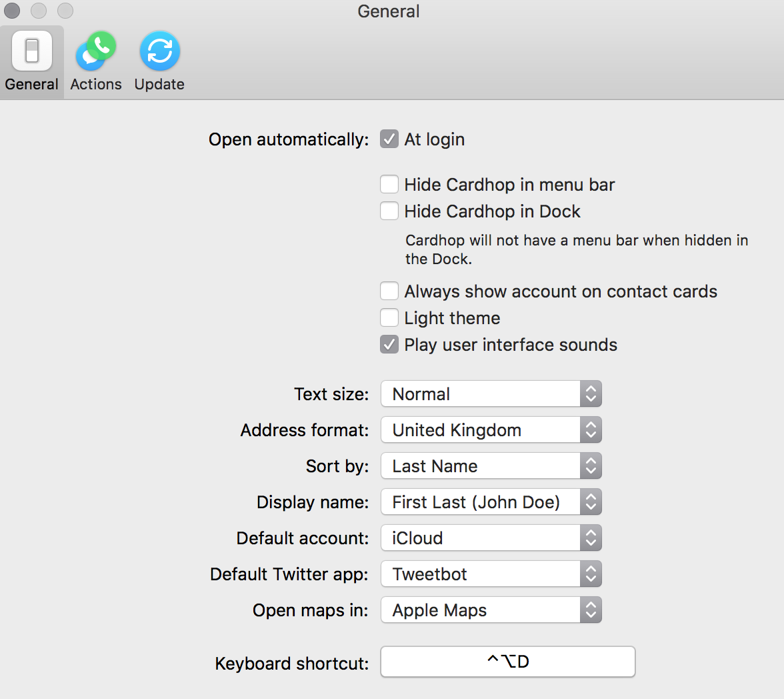Open the Address format dropdown
The height and width of the screenshot is (699, 784).
[491, 430]
